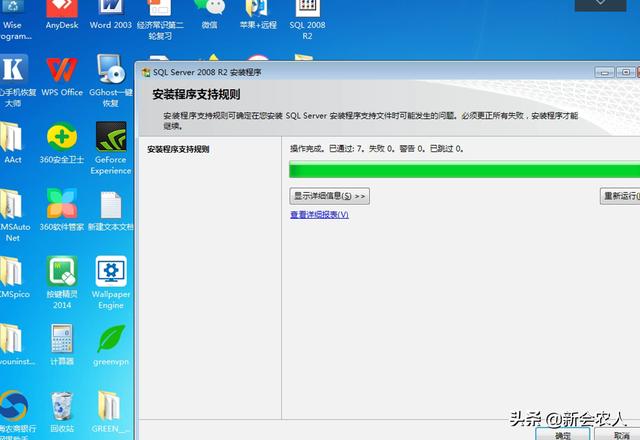Click the 重新运行 button

click(x=620, y=196)
